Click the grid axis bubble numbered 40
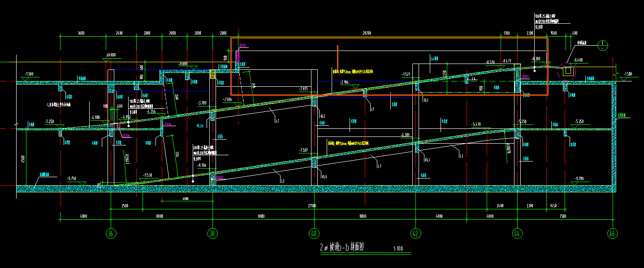The image size is (644, 268). [x=314, y=233]
